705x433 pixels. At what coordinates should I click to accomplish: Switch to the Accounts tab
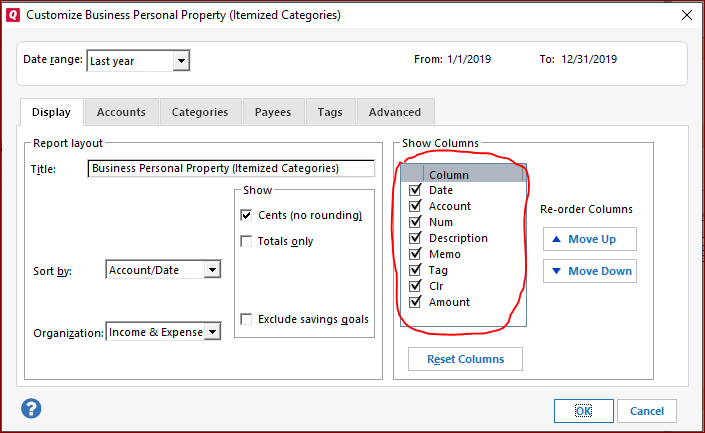tap(121, 112)
